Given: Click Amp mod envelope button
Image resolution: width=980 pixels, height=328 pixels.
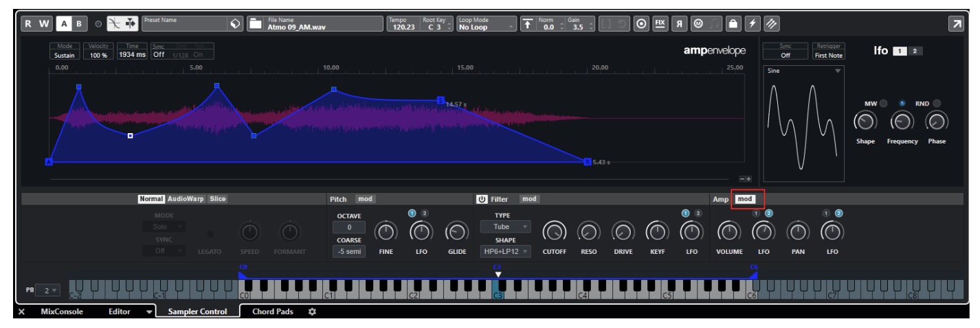Looking at the screenshot, I should (x=746, y=199).
